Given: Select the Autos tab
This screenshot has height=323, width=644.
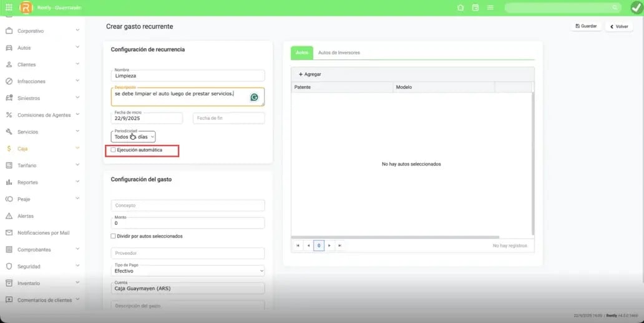Looking at the screenshot, I should [301, 53].
